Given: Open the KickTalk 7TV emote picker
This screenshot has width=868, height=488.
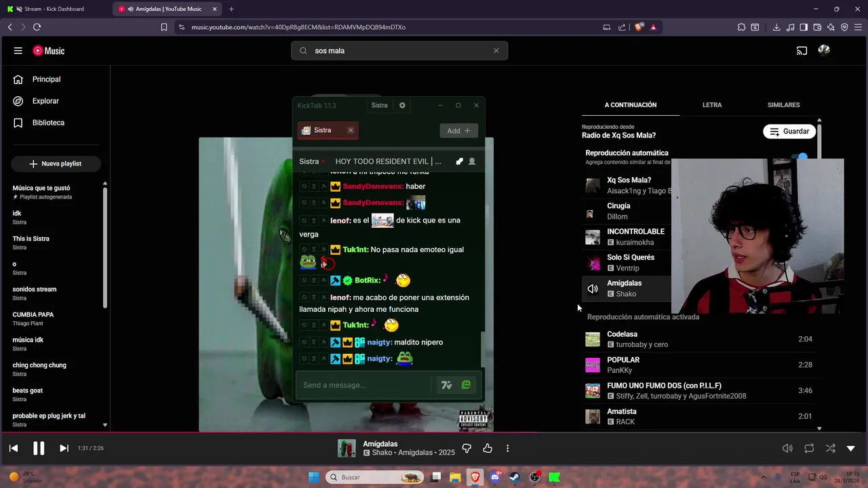Looking at the screenshot, I should (x=446, y=385).
